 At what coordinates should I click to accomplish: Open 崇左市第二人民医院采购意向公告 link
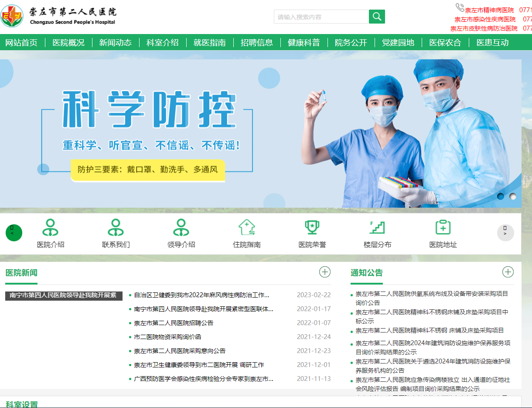coord(180,351)
